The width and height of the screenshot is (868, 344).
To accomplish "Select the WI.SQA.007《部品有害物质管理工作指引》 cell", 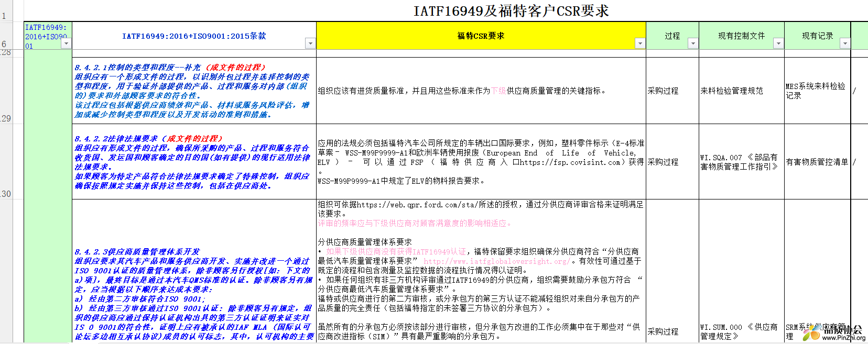I will pos(742,162).
